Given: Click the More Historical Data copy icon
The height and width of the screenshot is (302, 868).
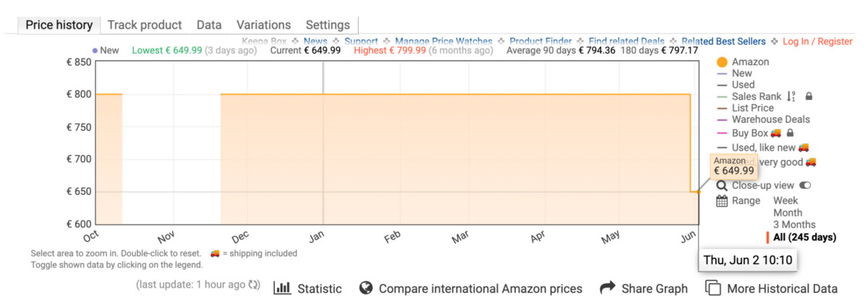Looking at the screenshot, I should click(x=713, y=288).
